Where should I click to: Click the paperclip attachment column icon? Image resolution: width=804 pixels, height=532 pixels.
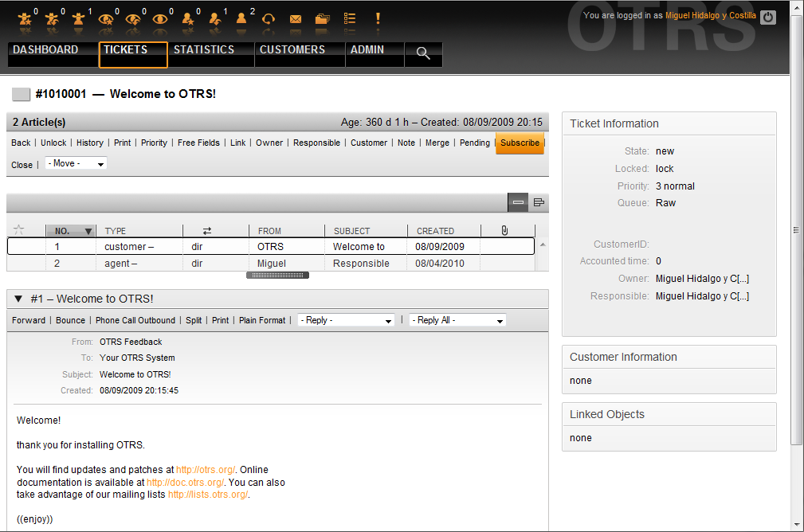pos(504,231)
